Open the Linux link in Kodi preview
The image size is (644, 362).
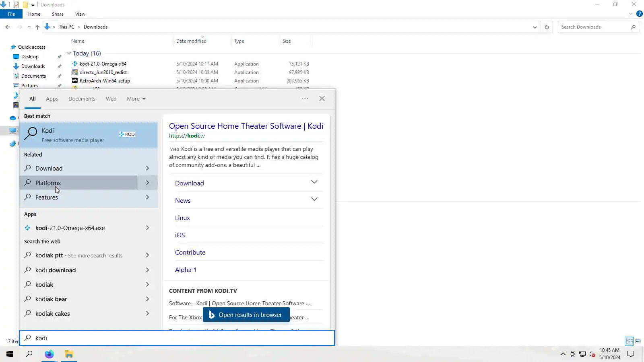click(182, 218)
